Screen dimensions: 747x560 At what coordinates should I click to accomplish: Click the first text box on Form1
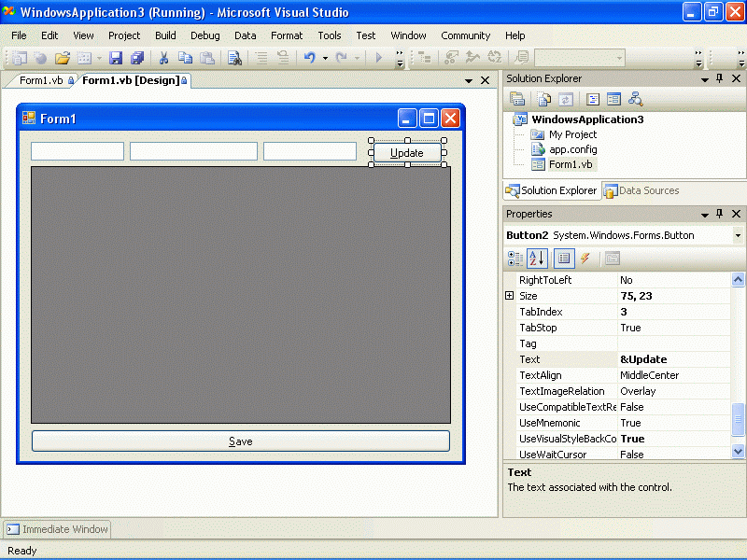tap(78, 151)
